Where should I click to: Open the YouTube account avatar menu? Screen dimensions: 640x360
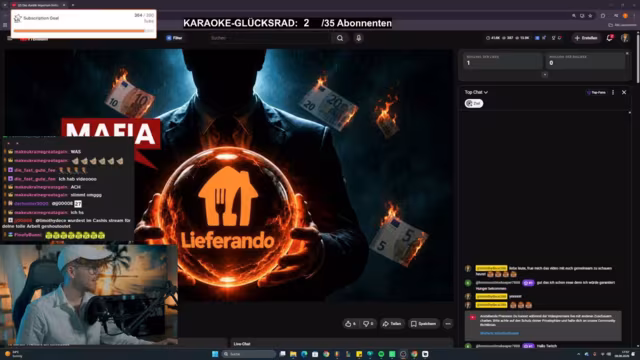point(624,38)
